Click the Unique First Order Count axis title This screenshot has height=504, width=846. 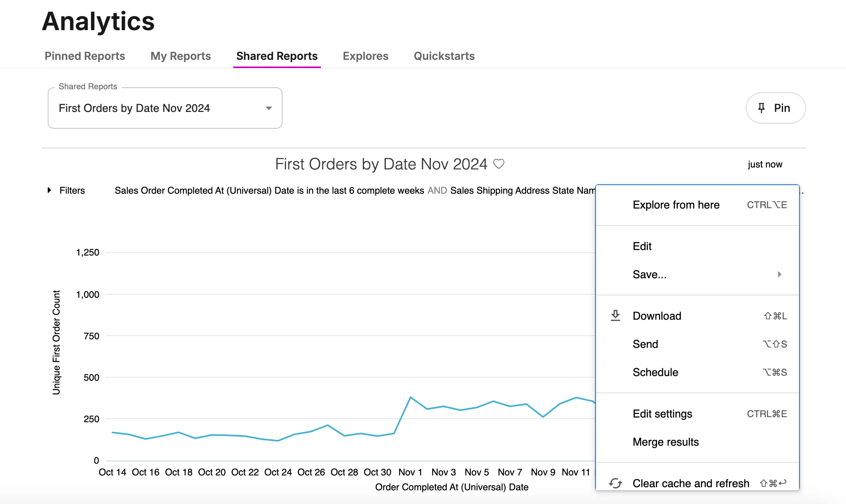point(56,342)
